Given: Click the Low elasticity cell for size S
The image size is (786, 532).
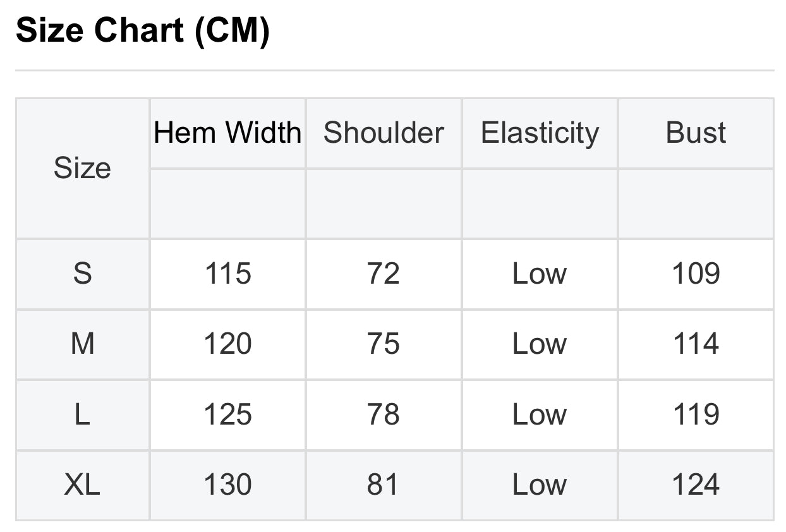Looking at the screenshot, I should coord(540,274).
